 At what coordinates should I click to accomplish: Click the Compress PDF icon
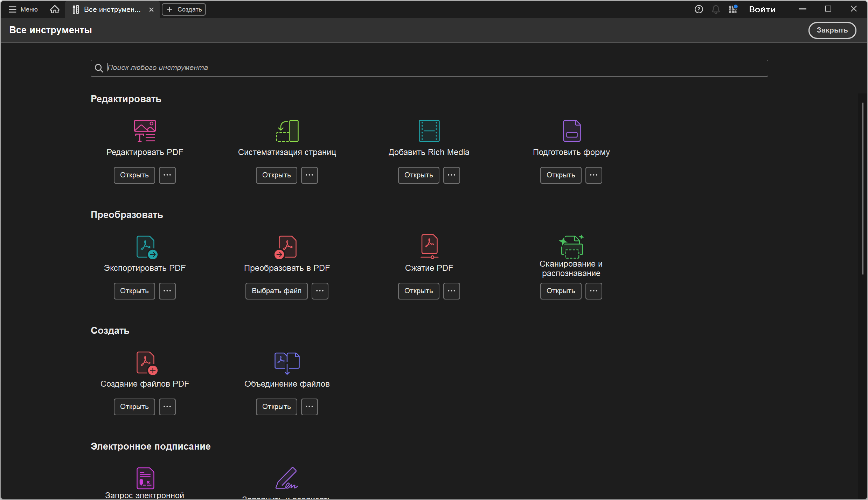click(x=429, y=246)
